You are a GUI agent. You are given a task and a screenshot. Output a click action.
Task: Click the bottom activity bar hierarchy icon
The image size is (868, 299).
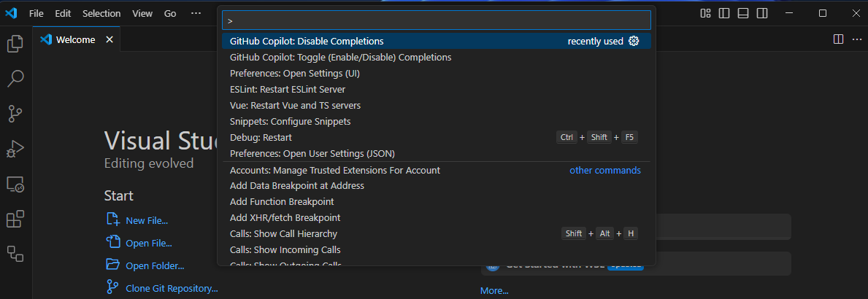(15, 254)
